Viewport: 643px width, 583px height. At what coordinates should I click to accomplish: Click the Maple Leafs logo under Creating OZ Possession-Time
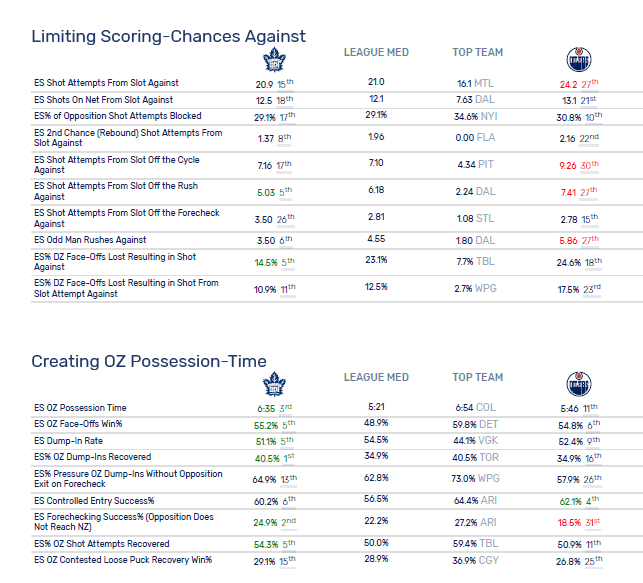pos(273,384)
